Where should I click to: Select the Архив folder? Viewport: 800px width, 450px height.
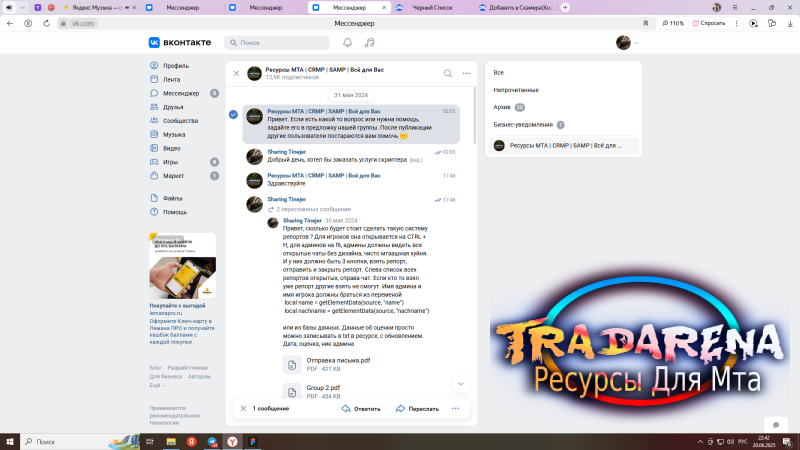pos(504,106)
